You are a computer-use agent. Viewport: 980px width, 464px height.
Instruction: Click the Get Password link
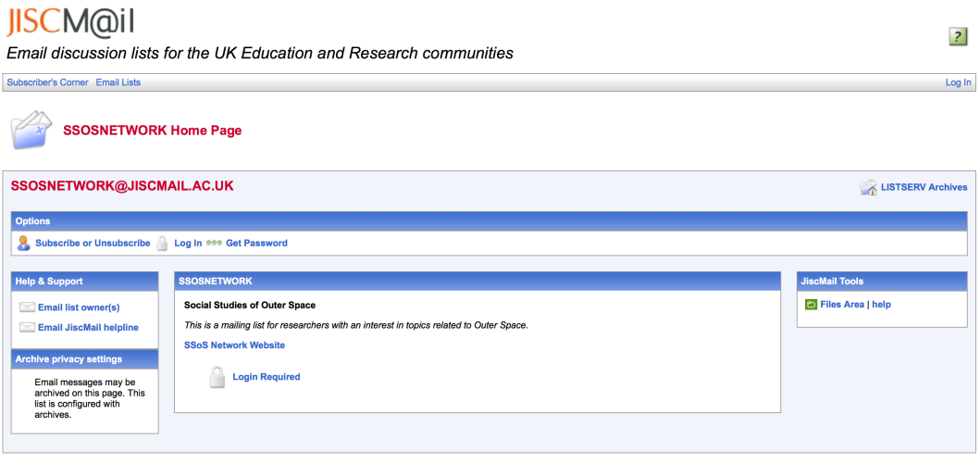tap(256, 244)
